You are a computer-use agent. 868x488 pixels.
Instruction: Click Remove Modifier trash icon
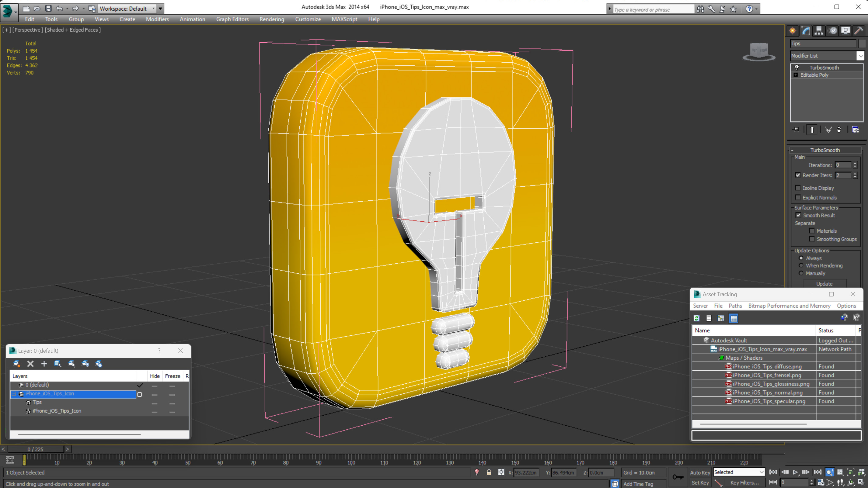click(x=839, y=130)
